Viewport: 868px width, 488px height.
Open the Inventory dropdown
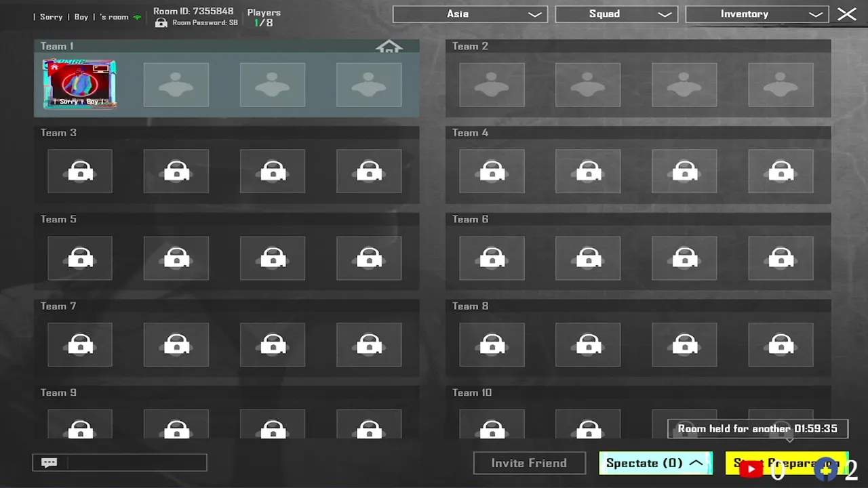[757, 14]
